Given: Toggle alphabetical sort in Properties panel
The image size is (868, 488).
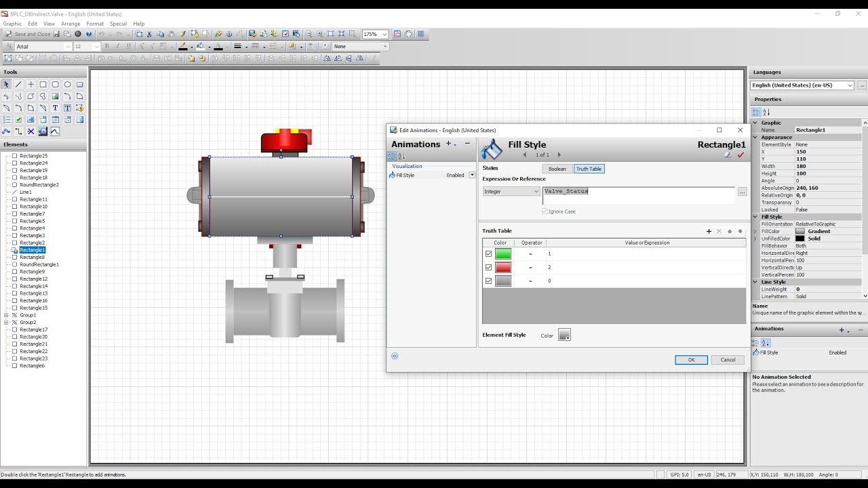Looking at the screenshot, I should (766, 112).
